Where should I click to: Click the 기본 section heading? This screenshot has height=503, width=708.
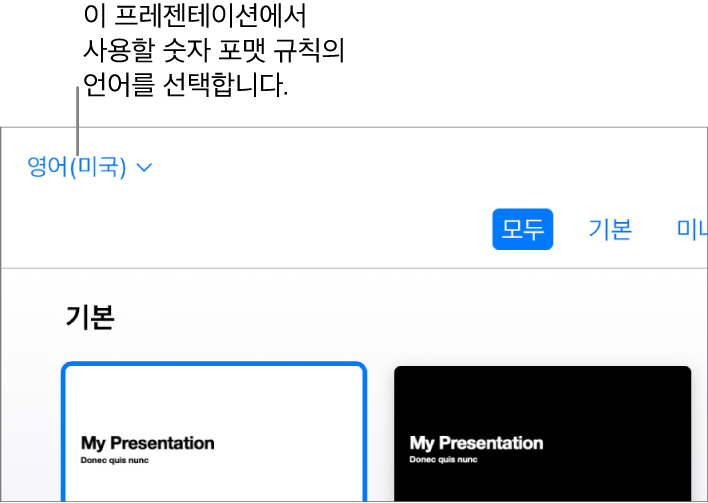[90, 317]
